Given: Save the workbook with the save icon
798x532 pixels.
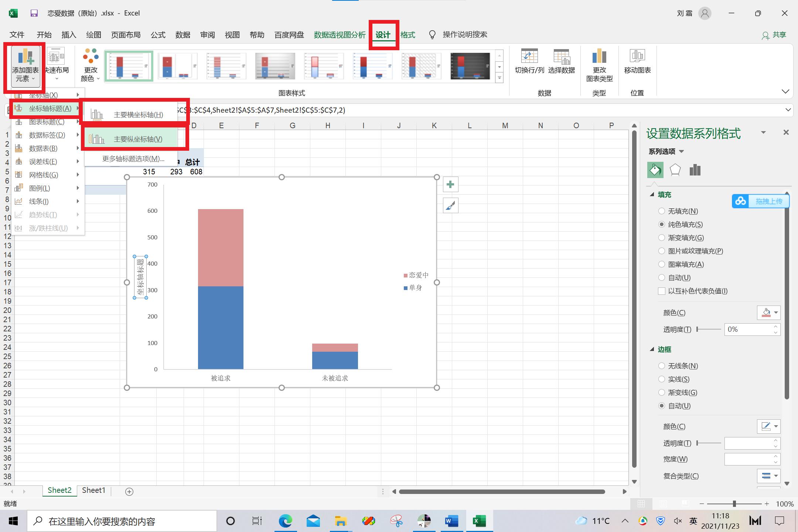Looking at the screenshot, I should (x=34, y=13).
